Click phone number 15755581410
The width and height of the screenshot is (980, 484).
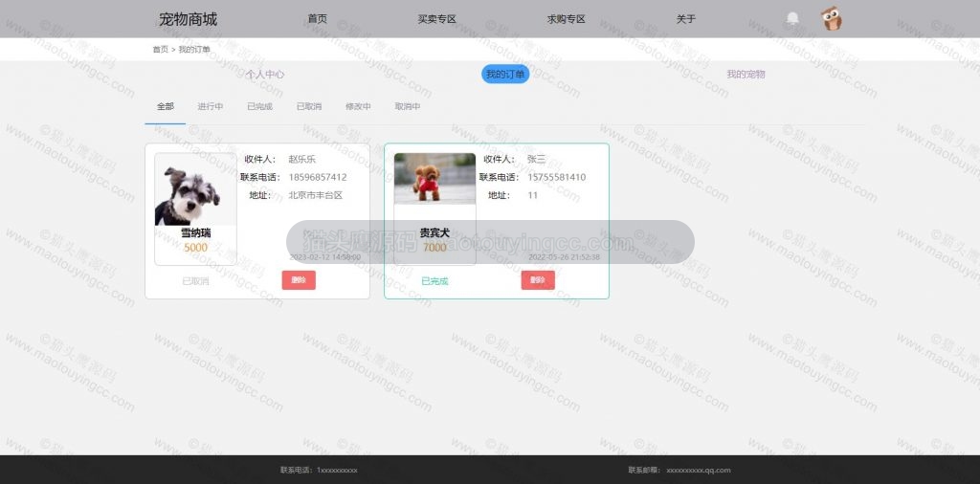pos(557,177)
